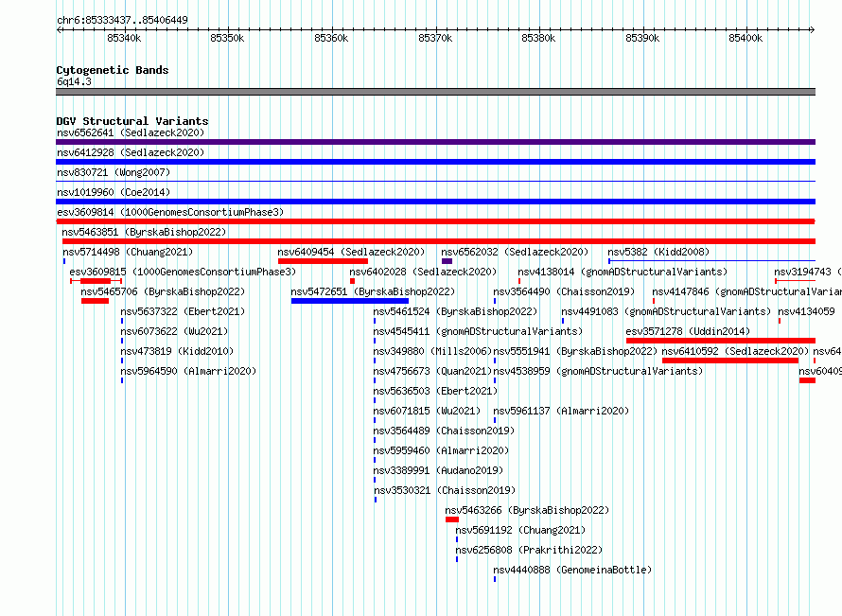Click the nsv4756673 (Quan2021) label
The width and height of the screenshot is (842, 616).
(432, 371)
